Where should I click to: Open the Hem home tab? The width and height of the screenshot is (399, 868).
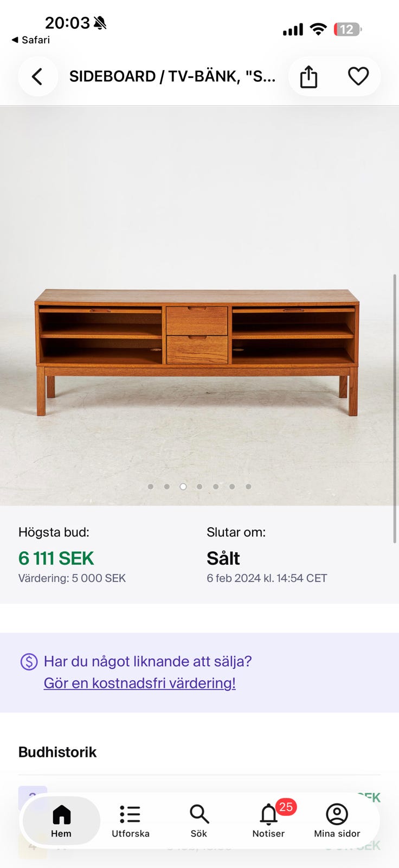61,821
